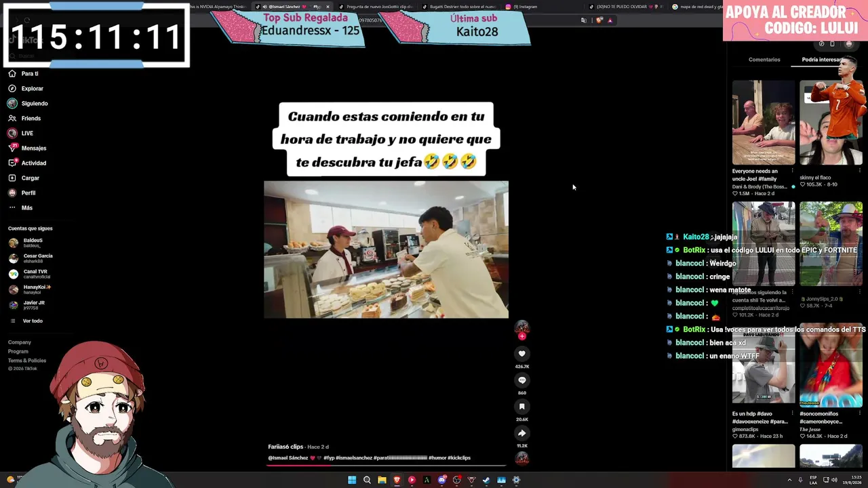Open Steam from the taskbar
This screenshot has width=868, height=488.
(486, 480)
